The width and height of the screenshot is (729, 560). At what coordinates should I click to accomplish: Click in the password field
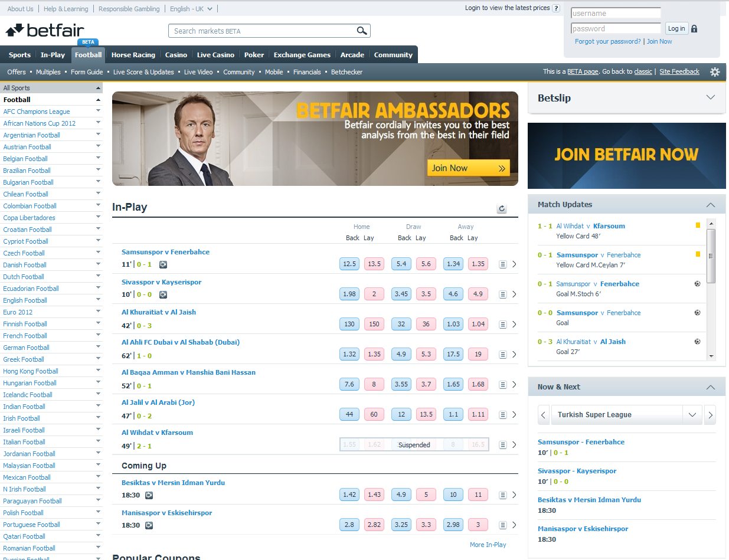tap(616, 28)
